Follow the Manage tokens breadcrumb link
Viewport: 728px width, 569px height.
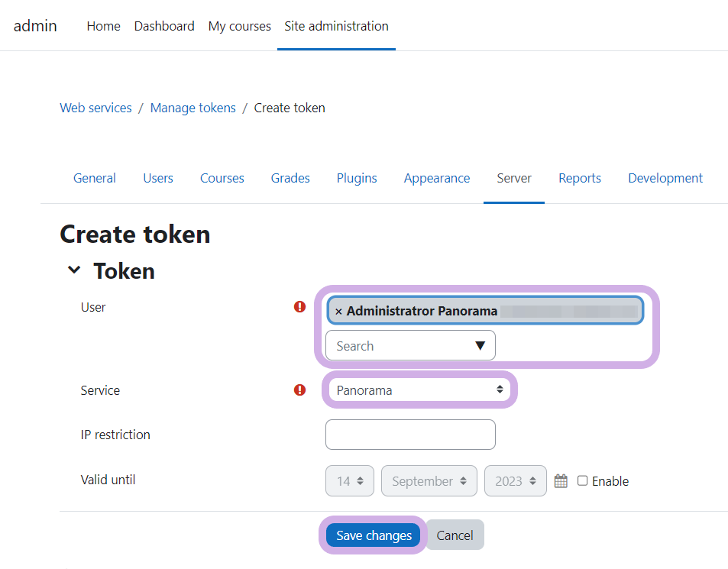[x=193, y=108]
